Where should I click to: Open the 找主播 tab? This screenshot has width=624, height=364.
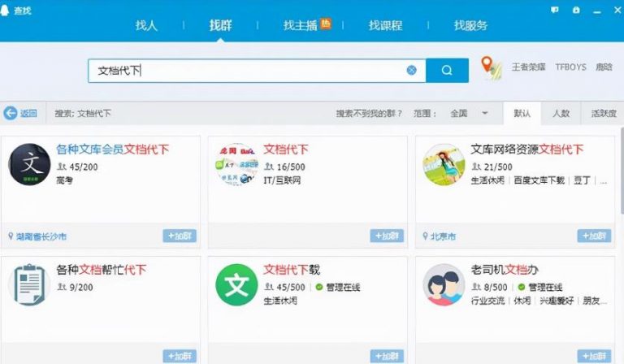[x=301, y=25]
